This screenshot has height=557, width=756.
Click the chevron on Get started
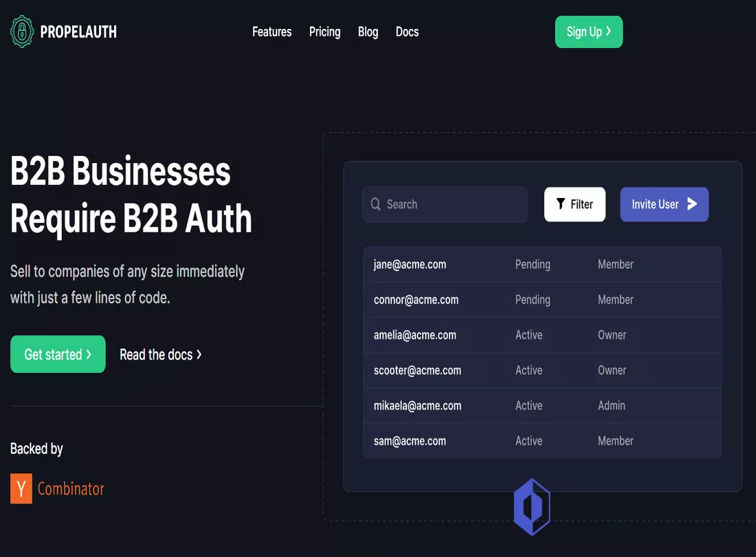89,354
